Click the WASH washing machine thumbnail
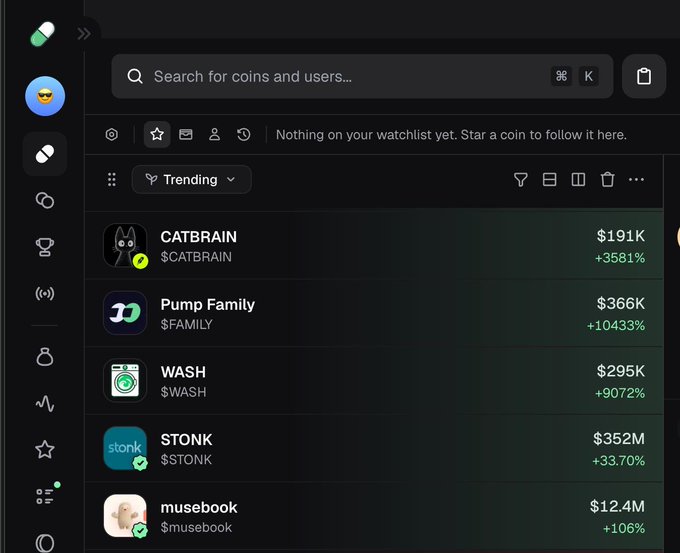Image resolution: width=680 pixels, height=553 pixels. (x=125, y=380)
